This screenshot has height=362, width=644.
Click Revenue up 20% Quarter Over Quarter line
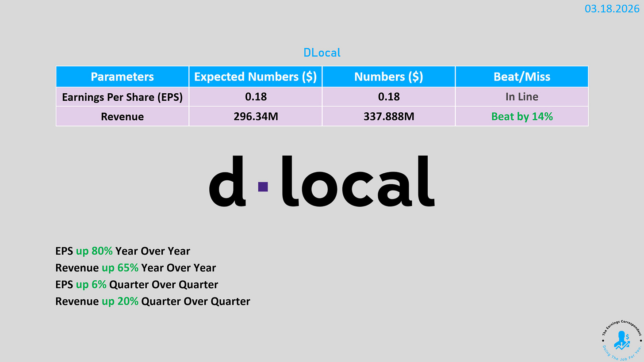[153, 301]
